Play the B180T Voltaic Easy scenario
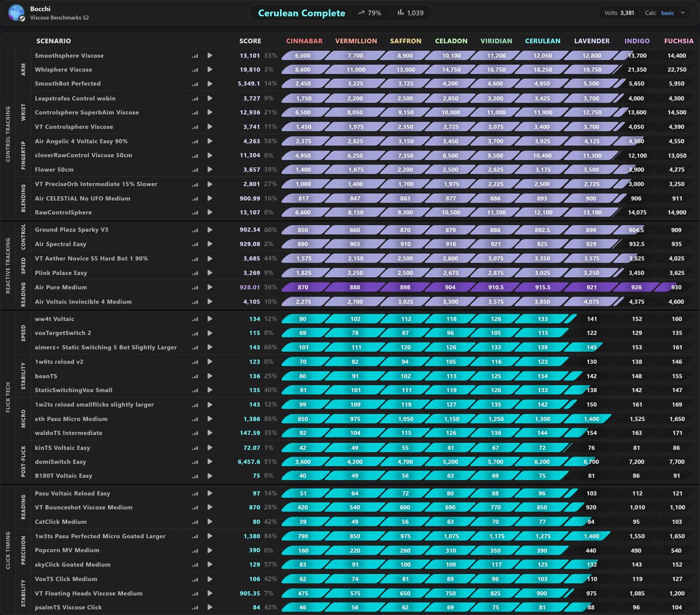The image size is (700, 615). click(209, 476)
